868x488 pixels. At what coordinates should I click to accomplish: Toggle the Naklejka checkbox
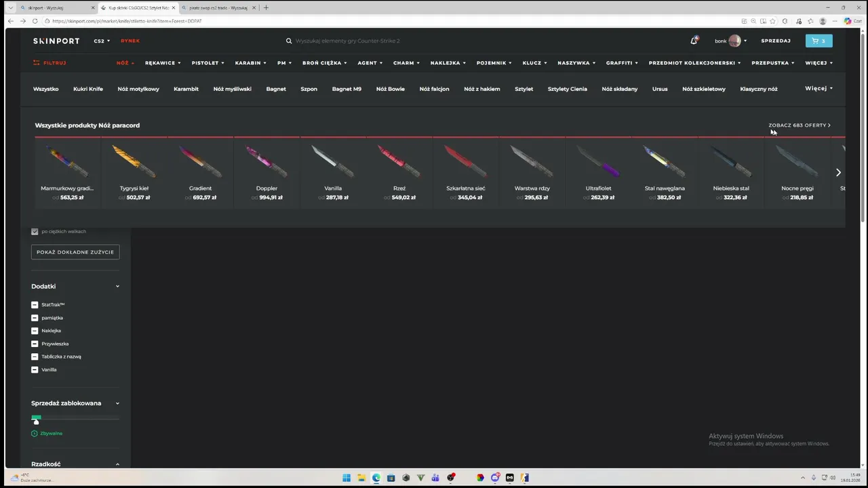coord(35,331)
